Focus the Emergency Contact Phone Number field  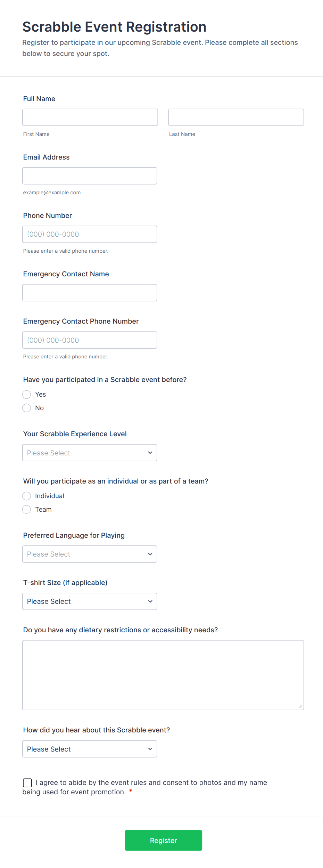[90, 340]
